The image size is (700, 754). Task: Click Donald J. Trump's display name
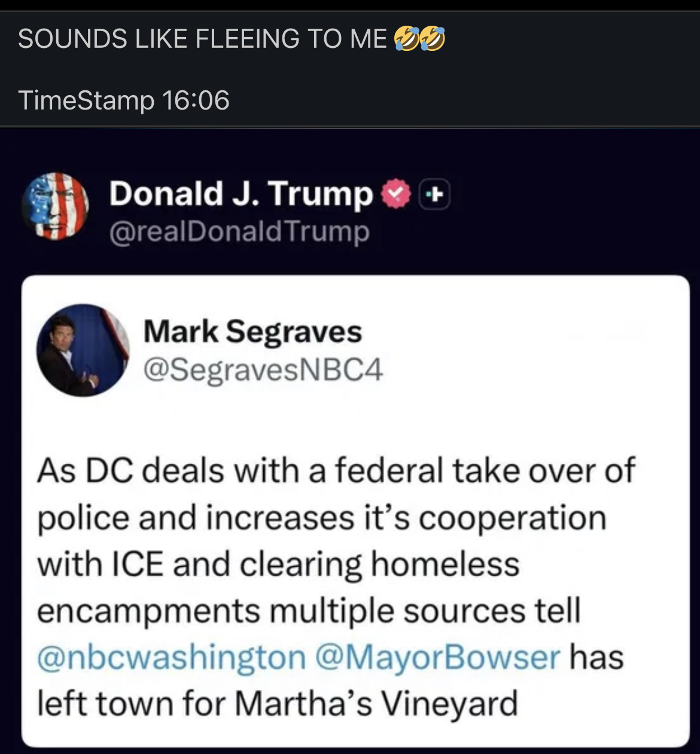[x=239, y=193]
